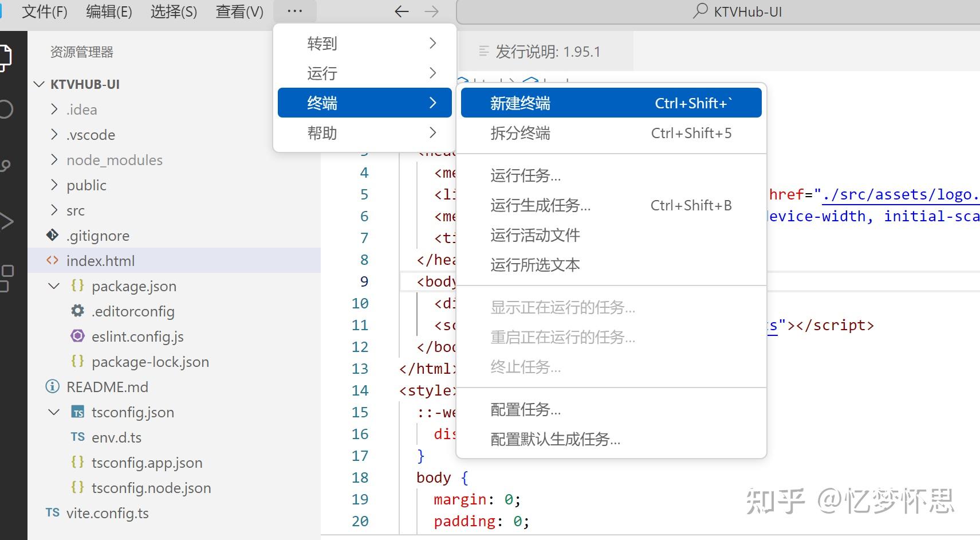
Task: Choose 拆分终端 in the terminal menu
Action: click(x=519, y=133)
